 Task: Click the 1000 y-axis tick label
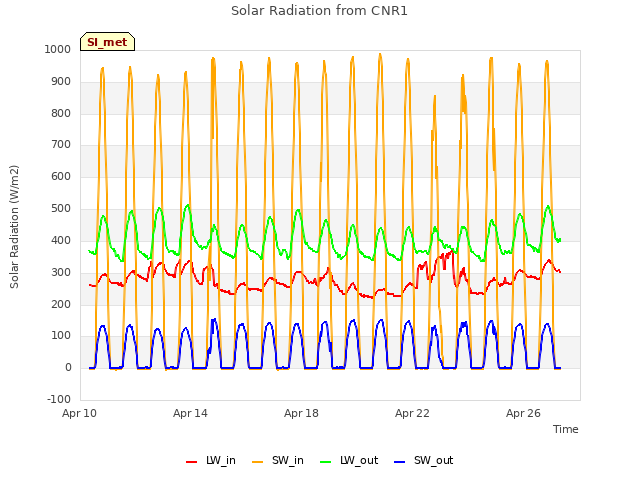click(x=58, y=49)
